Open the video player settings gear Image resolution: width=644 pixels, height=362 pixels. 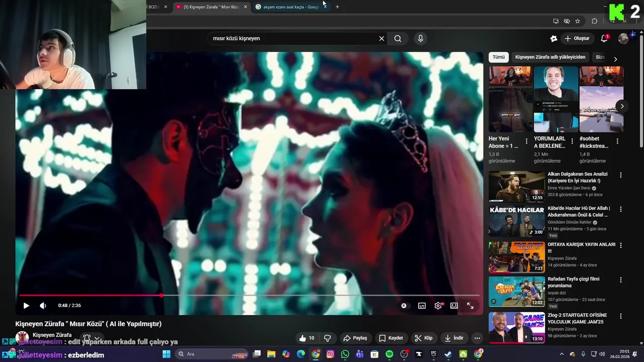pyautogui.click(x=438, y=306)
